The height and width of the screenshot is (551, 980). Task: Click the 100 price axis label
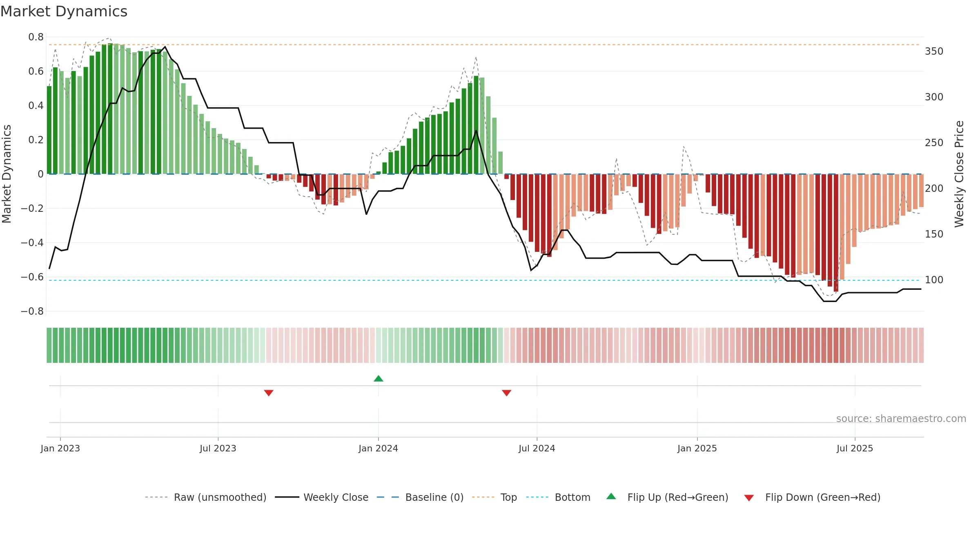click(x=934, y=280)
